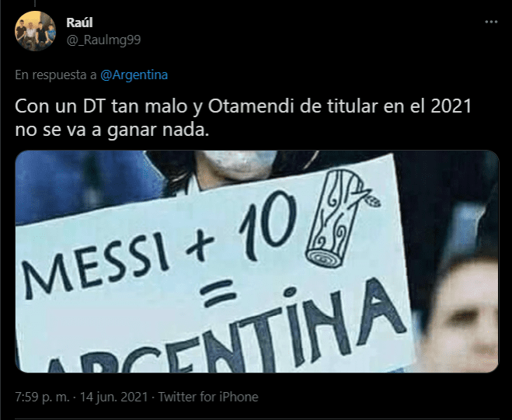The image size is (512, 420).
Task: Click 'no se va a ganar nada' line
Action: tap(112, 130)
